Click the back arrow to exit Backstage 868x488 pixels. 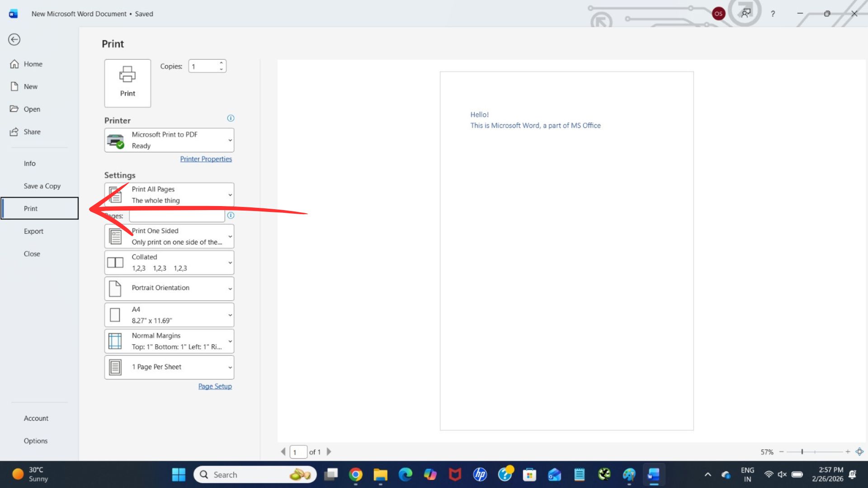[x=14, y=40]
